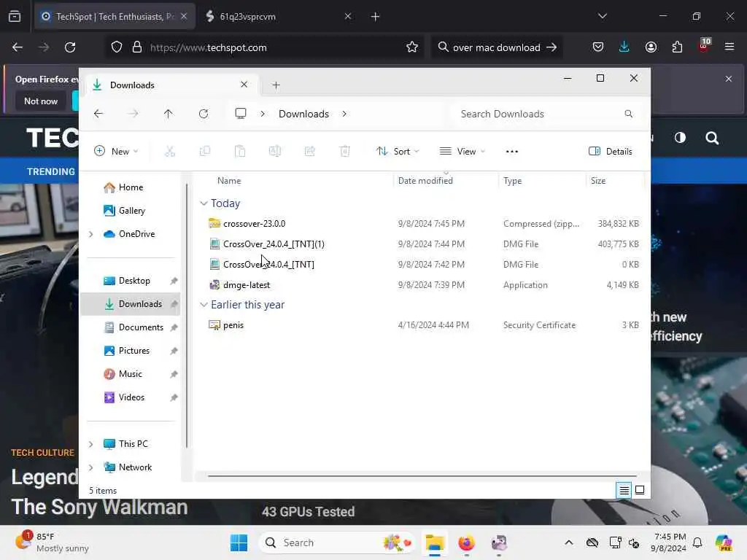Image resolution: width=747 pixels, height=560 pixels.
Task: Click the Rename icon in Explorer toolbar
Action: 275,152
